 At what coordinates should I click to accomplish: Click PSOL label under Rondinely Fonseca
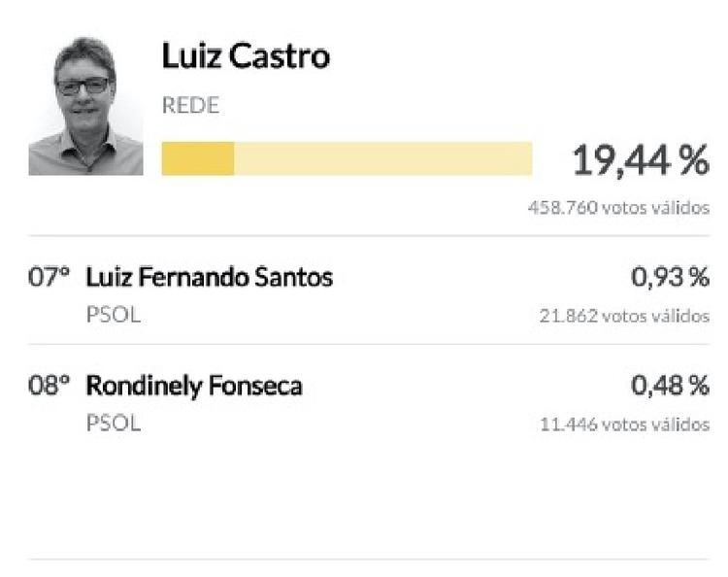[113, 424]
